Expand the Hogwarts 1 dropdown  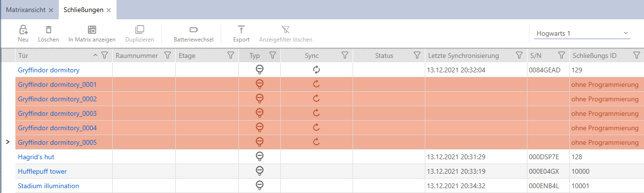(626, 33)
